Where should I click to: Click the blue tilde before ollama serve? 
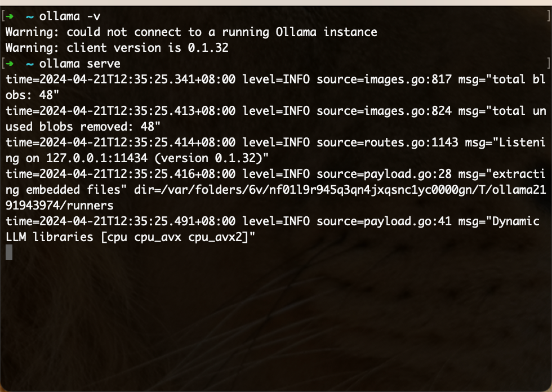click(x=30, y=64)
